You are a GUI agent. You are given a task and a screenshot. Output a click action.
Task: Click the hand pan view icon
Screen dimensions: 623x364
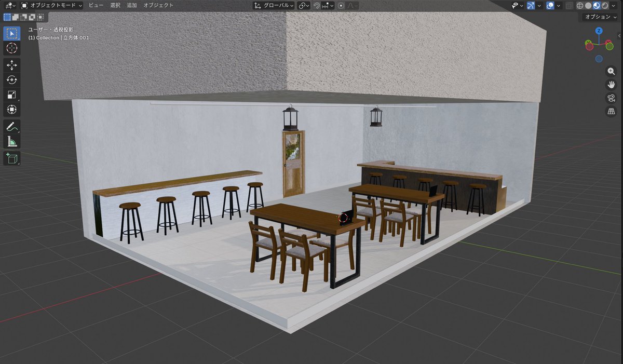611,85
